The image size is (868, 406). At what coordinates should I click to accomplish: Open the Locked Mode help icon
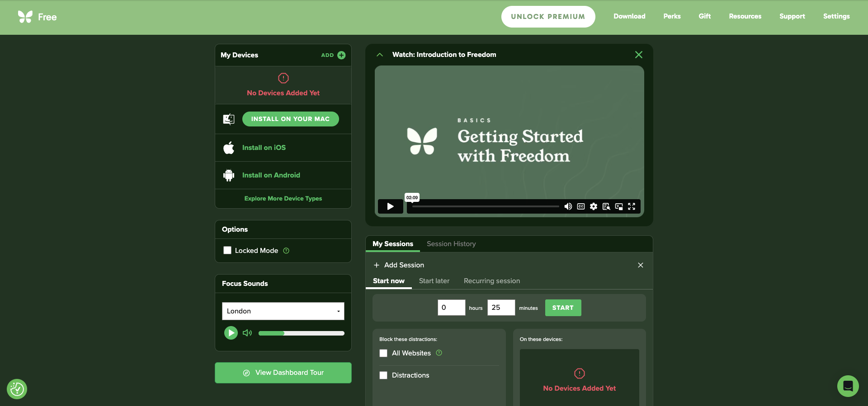(286, 251)
